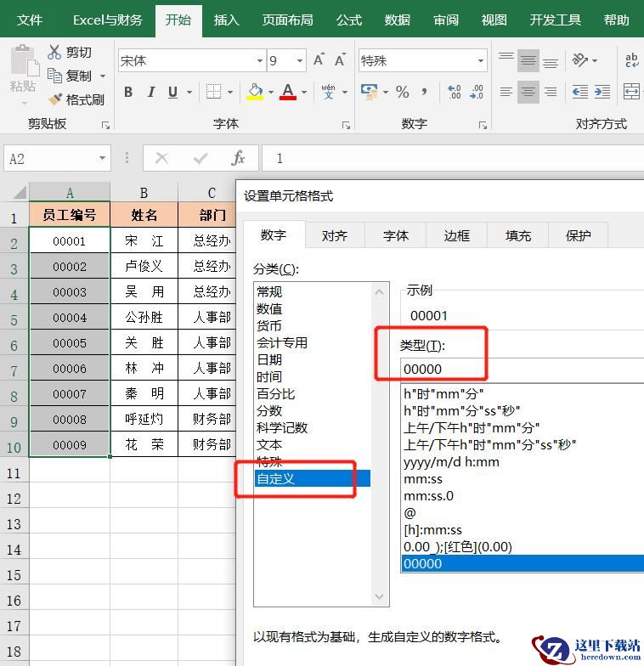This screenshot has height=666, width=644.
Task: Open font group dialog launcher
Action: click(347, 125)
